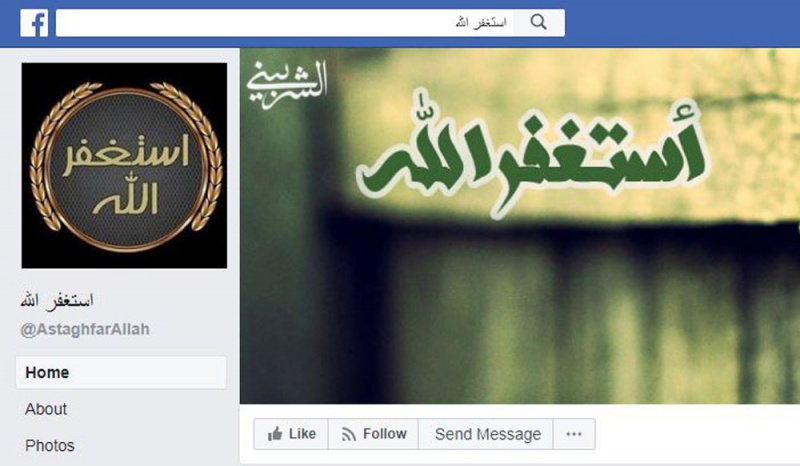Click the feed icon beside Follow
Screen dimensions: 800x466
349,434
